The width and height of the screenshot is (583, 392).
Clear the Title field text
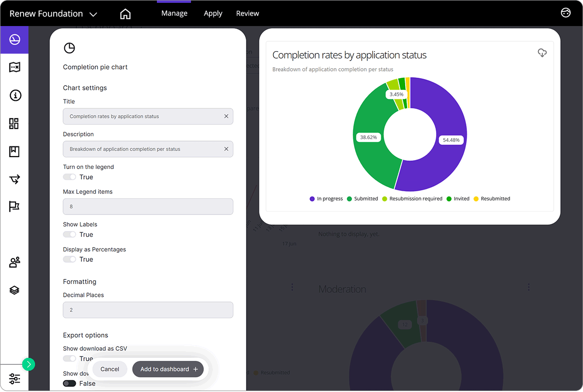click(x=226, y=116)
